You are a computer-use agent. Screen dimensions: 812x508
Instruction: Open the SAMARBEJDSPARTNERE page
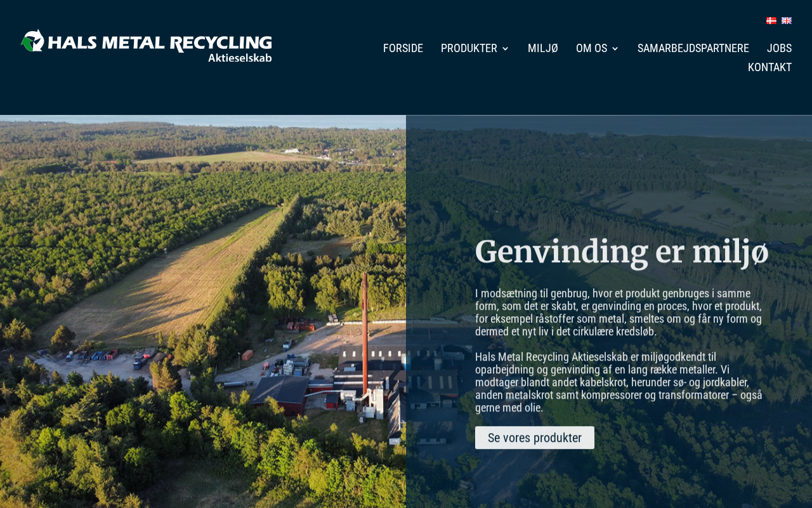pyautogui.click(x=693, y=48)
